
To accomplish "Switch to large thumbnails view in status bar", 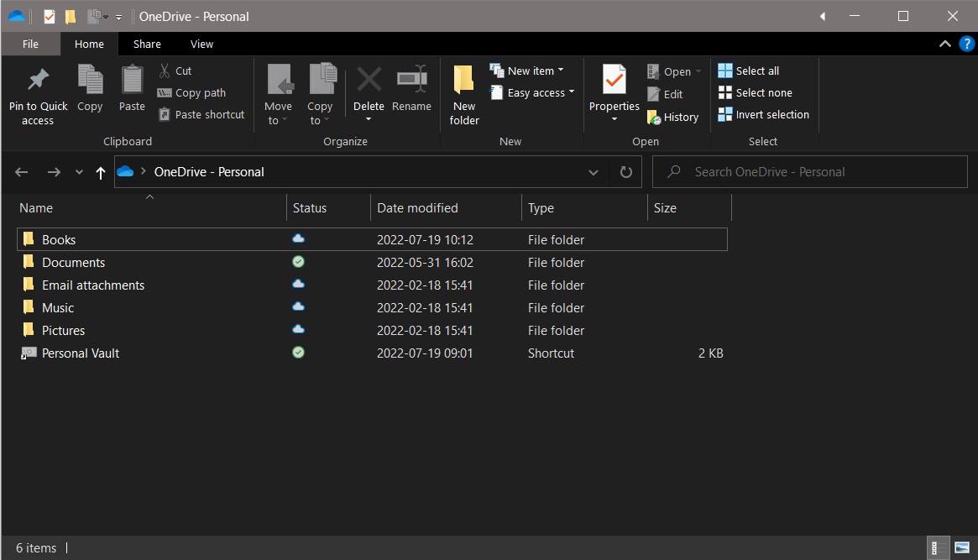I will click(x=961, y=548).
